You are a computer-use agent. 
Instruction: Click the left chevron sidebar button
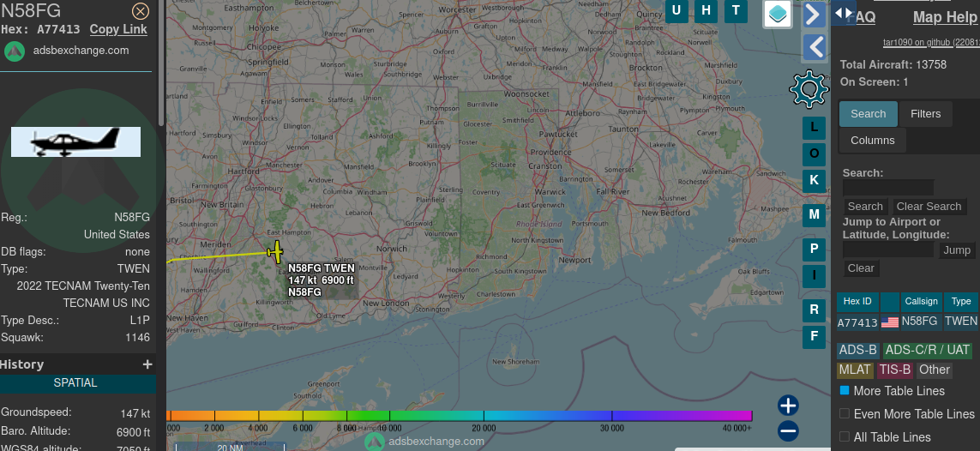(x=814, y=47)
